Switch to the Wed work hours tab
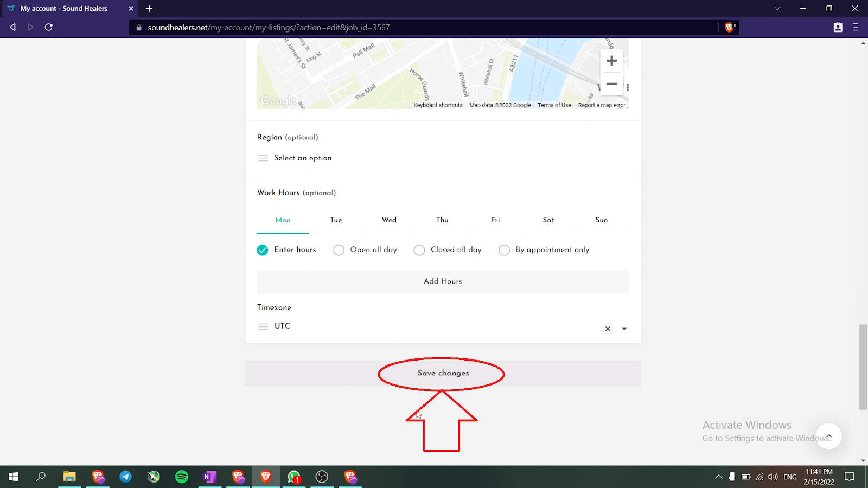 tap(389, 220)
